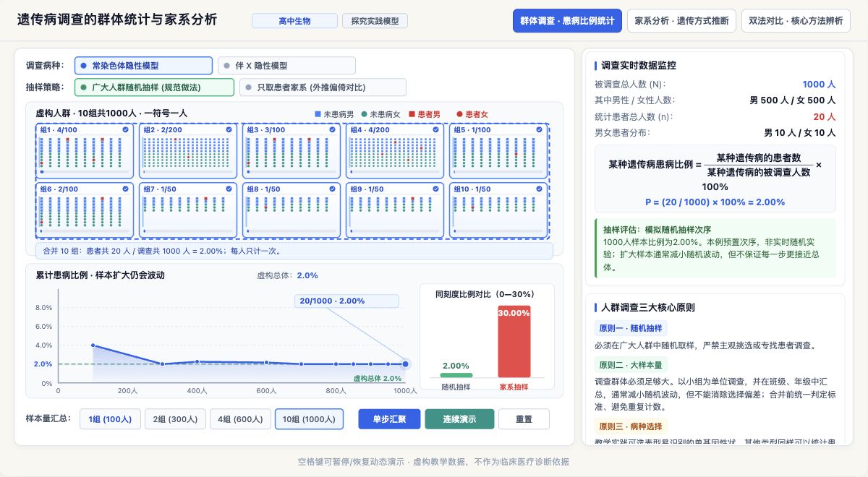Click the red 患者男 legend square
This screenshot has width=868, height=477.
[x=412, y=114]
